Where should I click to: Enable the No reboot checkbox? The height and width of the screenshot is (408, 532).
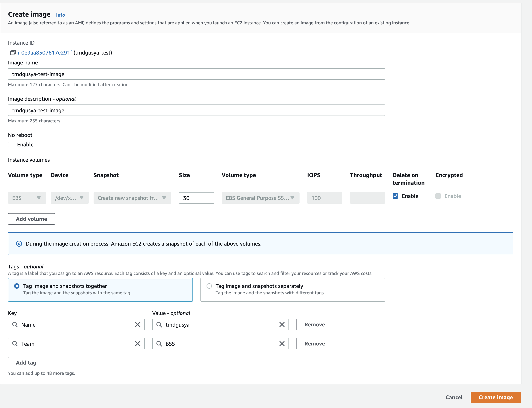coord(11,145)
